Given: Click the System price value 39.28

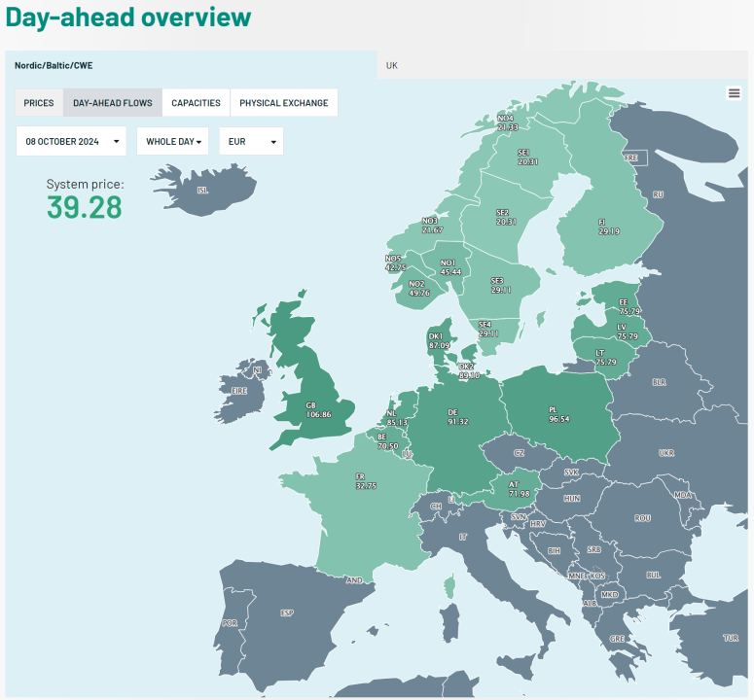Looking at the screenshot, I should click(85, 207).
